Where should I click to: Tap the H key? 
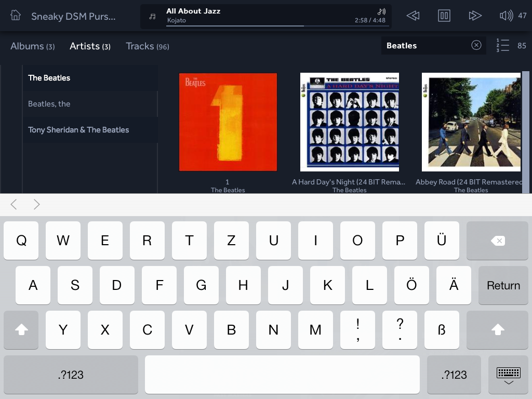[243, 285]
